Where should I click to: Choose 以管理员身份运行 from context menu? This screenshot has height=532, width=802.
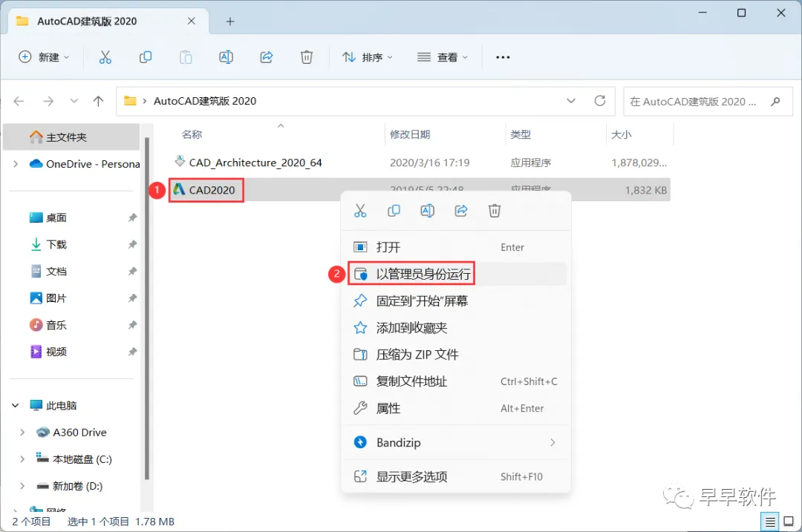pyautogui.click(x=456, y=274)
